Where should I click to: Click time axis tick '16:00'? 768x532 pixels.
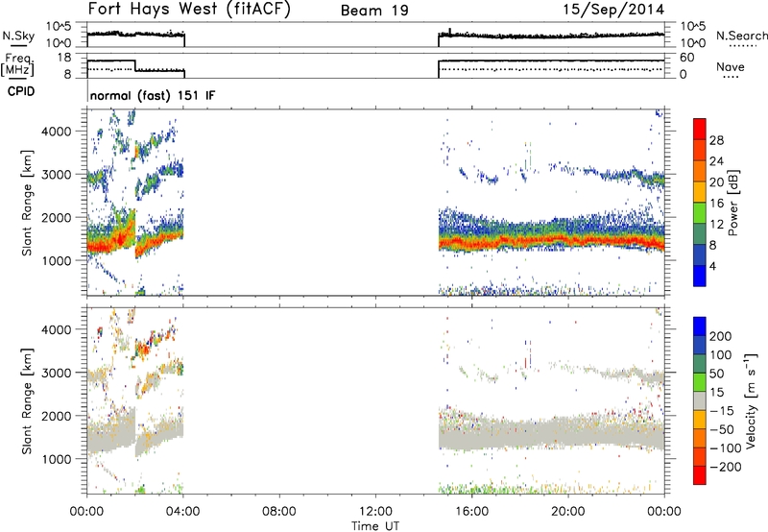(471, 512)
